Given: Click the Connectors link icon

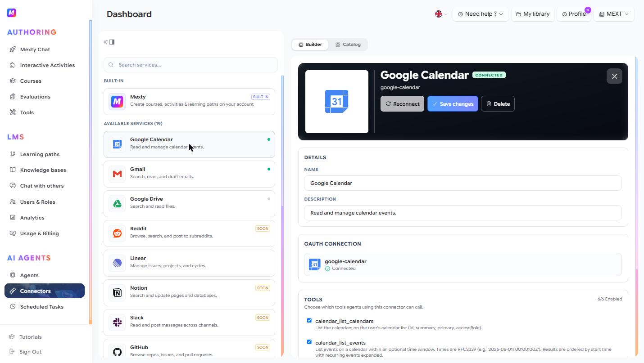Looking at the screenshot, I should 13,291.
